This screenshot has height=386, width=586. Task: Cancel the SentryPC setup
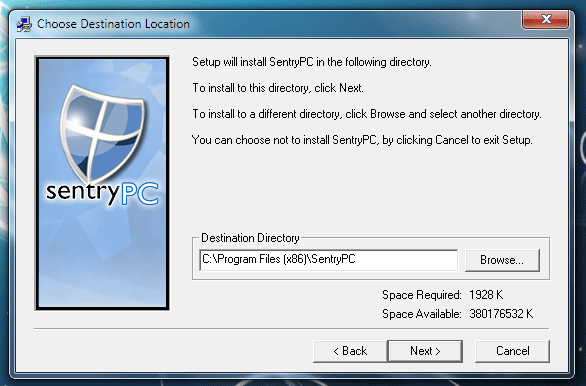tap(512, 351)
